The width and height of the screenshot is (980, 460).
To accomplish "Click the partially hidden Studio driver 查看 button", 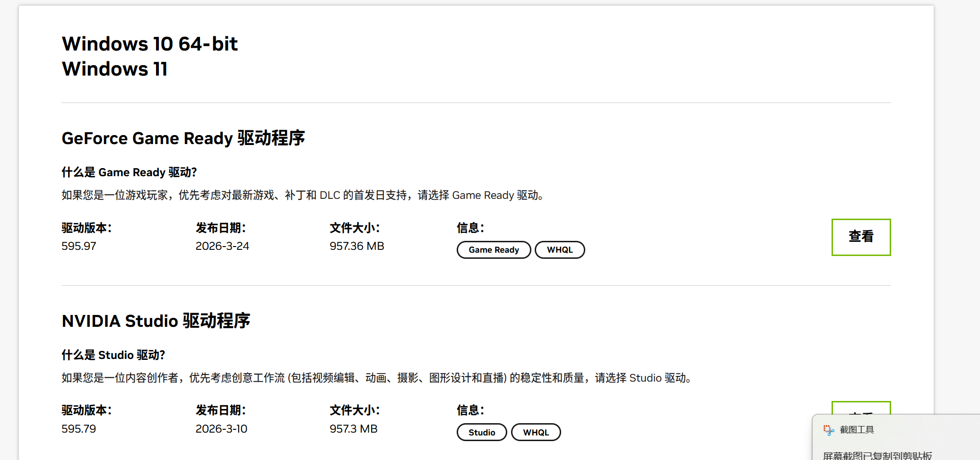I will coord(861,408).
